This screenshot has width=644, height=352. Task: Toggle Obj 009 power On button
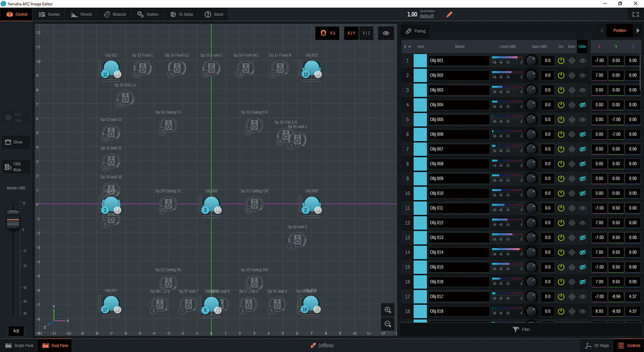point(561,179)
